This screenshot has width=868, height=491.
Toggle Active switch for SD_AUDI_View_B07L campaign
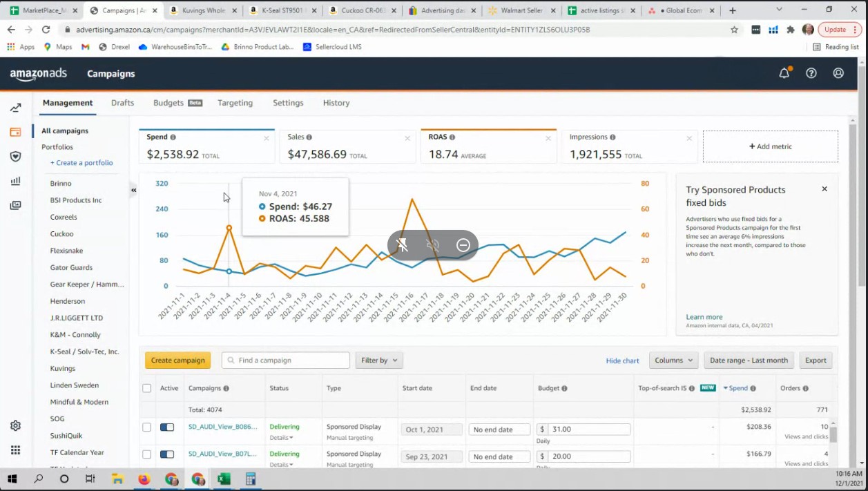click(x=167, y=454)
